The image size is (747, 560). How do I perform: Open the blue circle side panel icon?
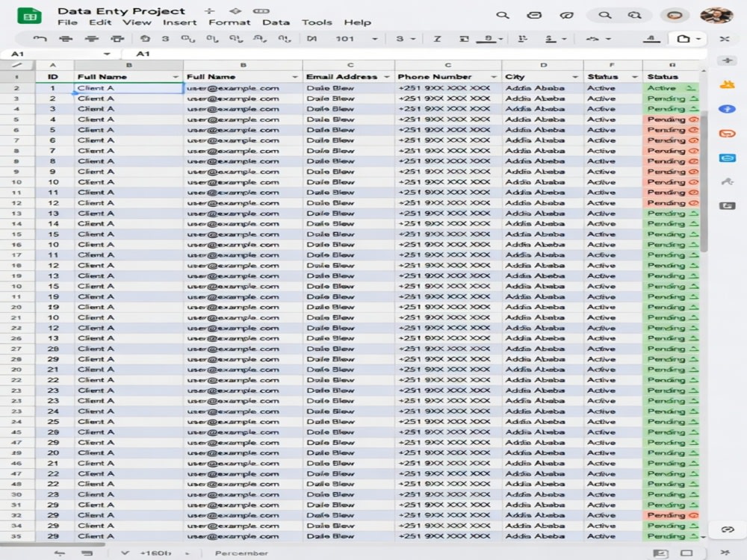[727, 109]
